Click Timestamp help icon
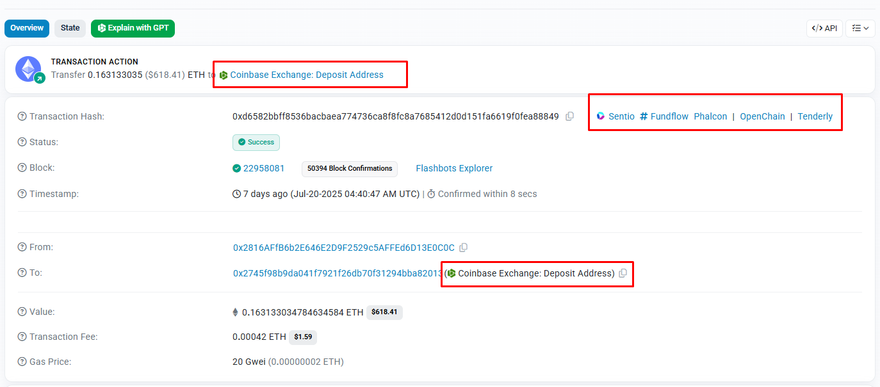Image resolution: width=880 pixels, height=387 pixels. click(22, 194)
